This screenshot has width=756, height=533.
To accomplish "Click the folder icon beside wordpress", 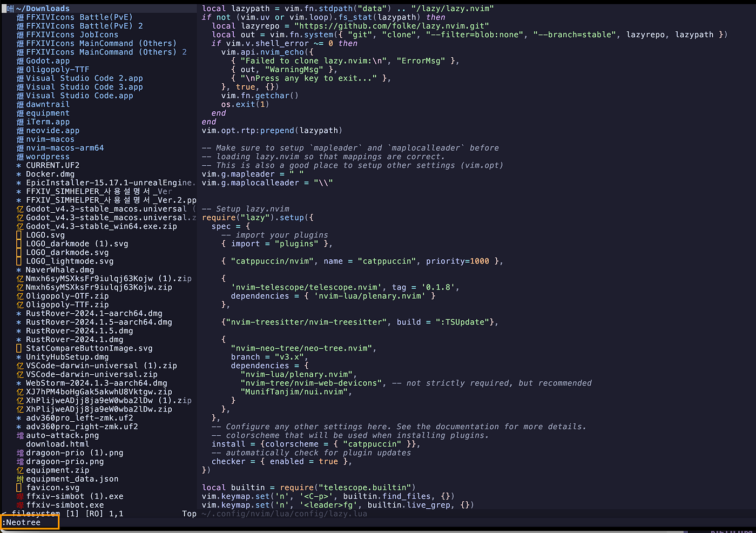I will click(20, 157).
